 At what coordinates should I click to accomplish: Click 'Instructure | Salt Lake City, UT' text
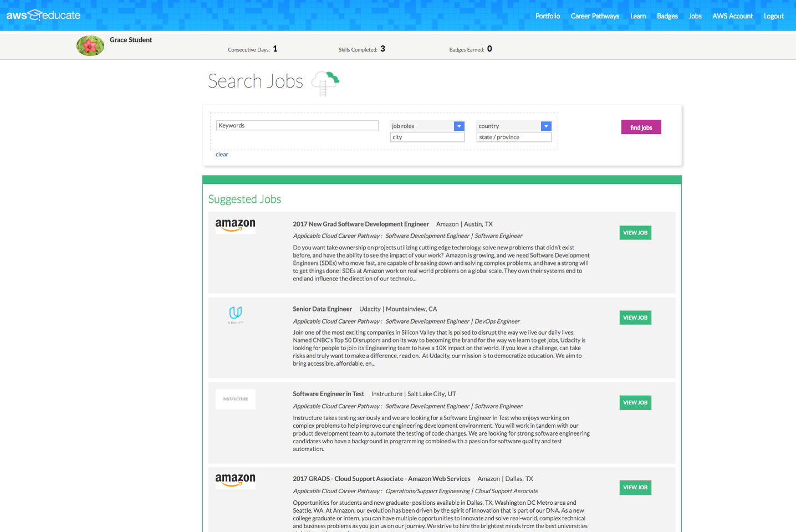click(x=414, y=394)
